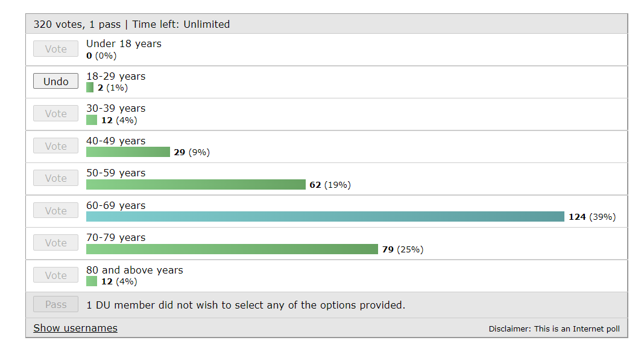Click the Pass button
Image resolution: width=644 pixels, height=346 pixels.
tap(55, 305)
